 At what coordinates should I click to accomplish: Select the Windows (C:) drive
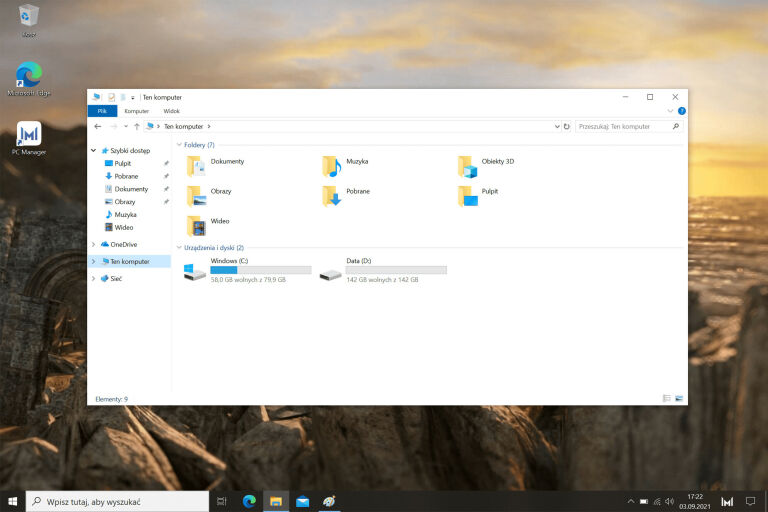point(247,270)
